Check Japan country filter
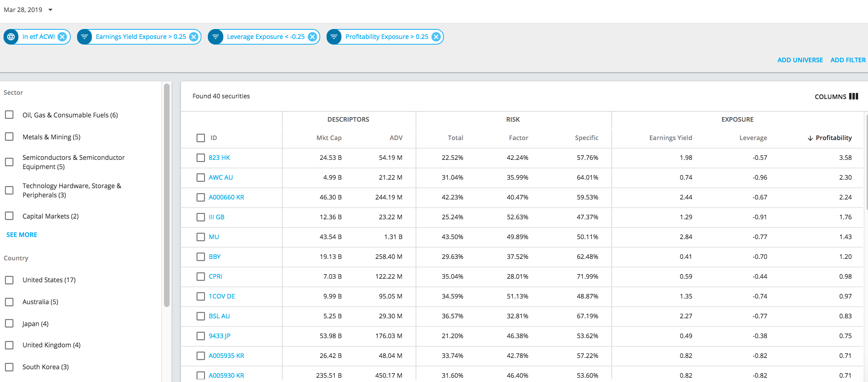 point(9,323)
